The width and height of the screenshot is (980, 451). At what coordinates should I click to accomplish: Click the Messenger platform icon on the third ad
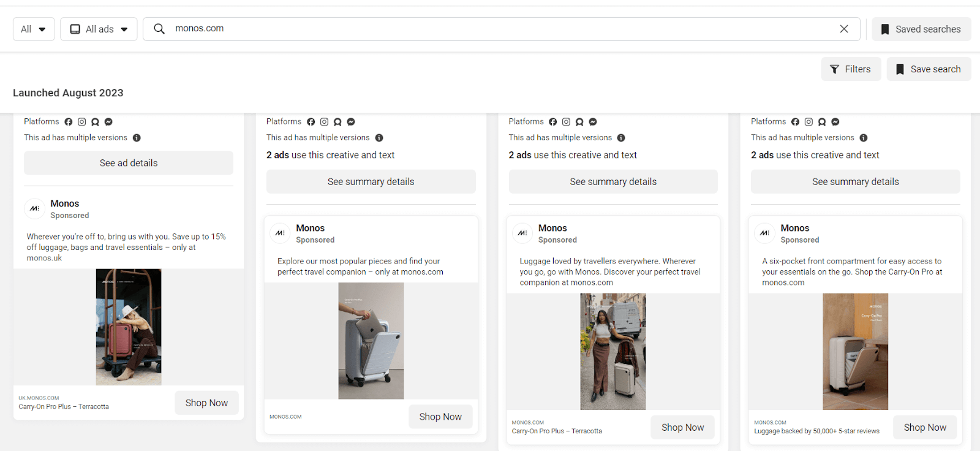click(x=593, y=122)
